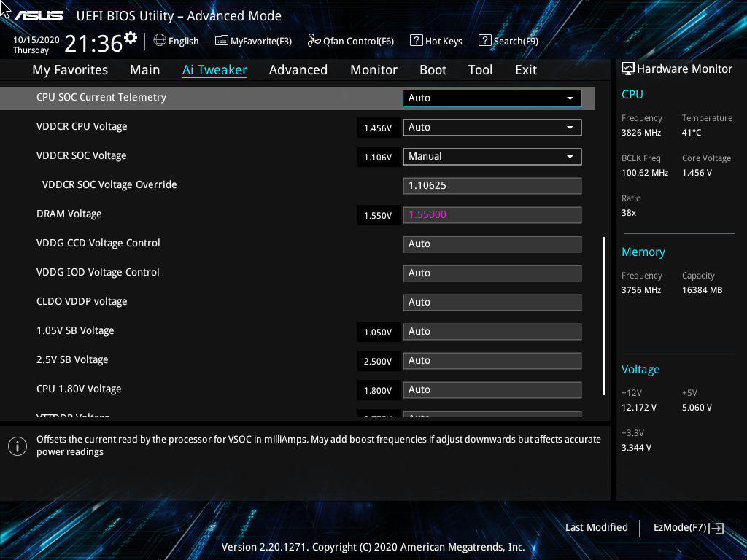Click the 2.5V SB Voltage Auto field
Screen dimensions: 747x560
492,360
